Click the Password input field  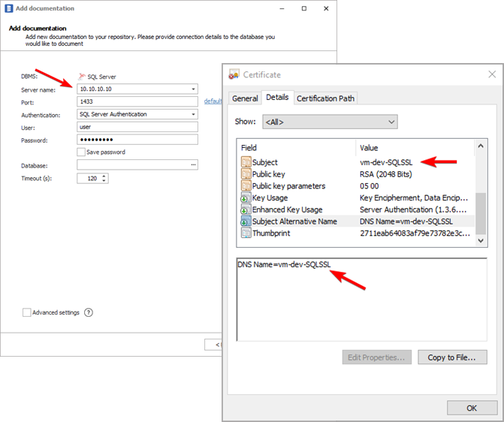point(137,140)
